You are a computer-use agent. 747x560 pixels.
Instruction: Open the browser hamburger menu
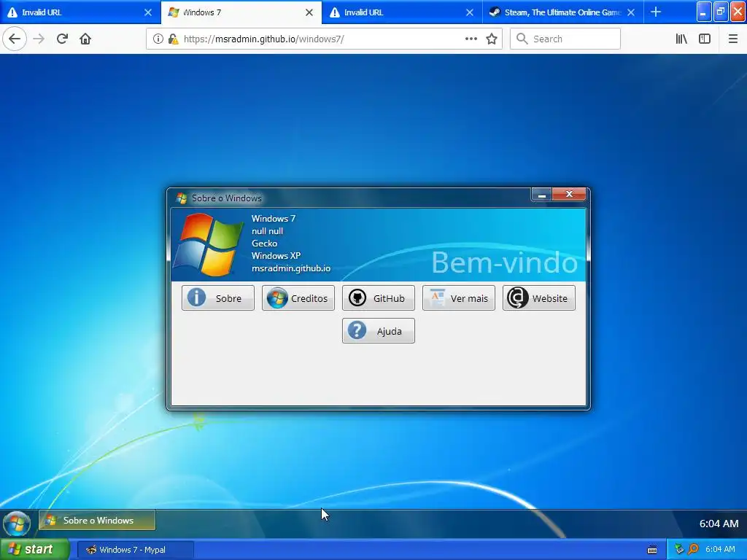coord(733,39)
